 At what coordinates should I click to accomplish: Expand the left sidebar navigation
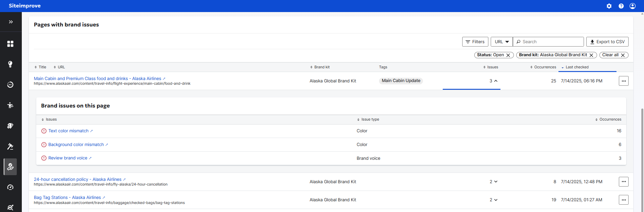point(11,22)
